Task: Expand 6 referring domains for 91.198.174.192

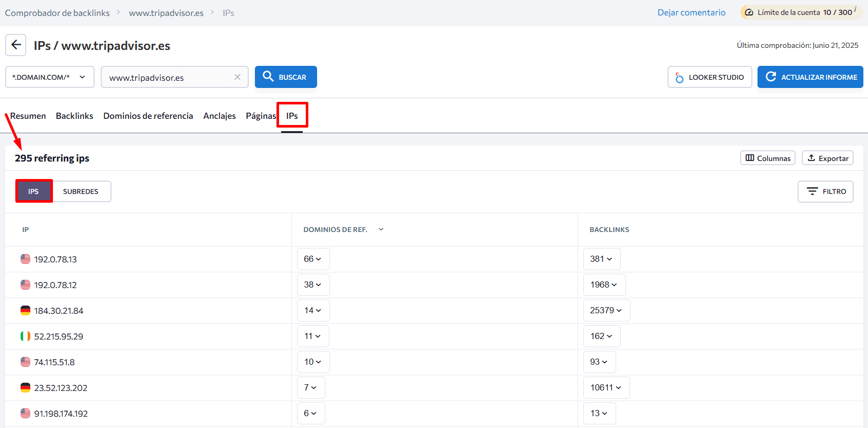Action: (x=311, y=413)
